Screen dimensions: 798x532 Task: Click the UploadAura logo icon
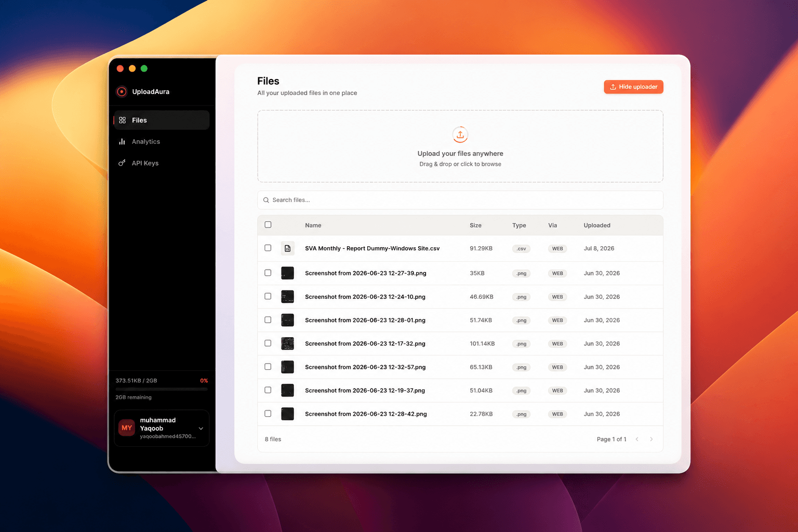coord(122,91)
